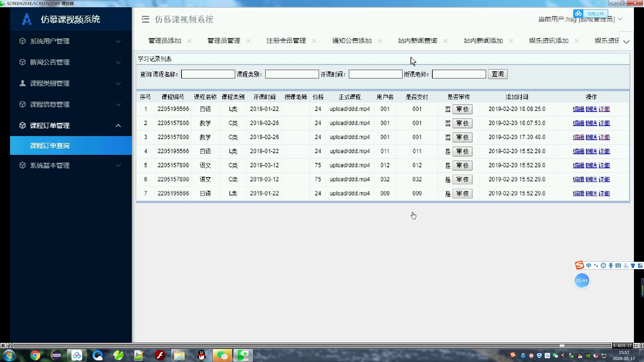
Task: Switch to the 注册会员管理 tab
Action: [x=286, y=41]
